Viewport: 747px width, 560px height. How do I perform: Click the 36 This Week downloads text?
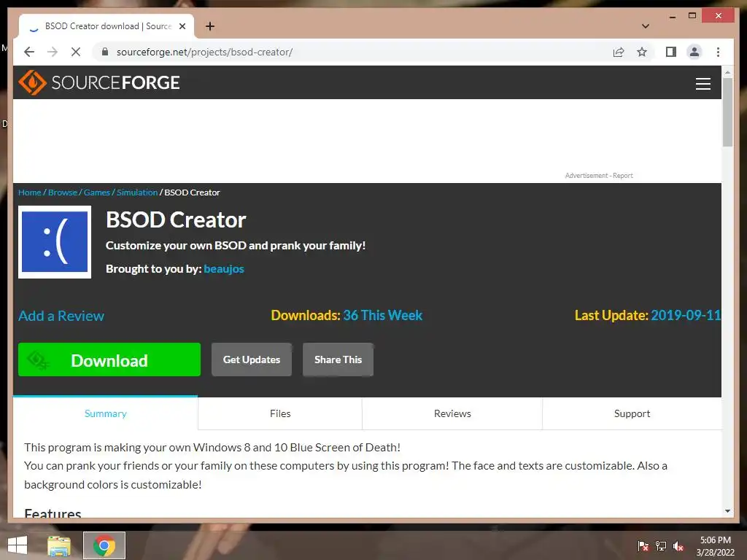point(382,315)
